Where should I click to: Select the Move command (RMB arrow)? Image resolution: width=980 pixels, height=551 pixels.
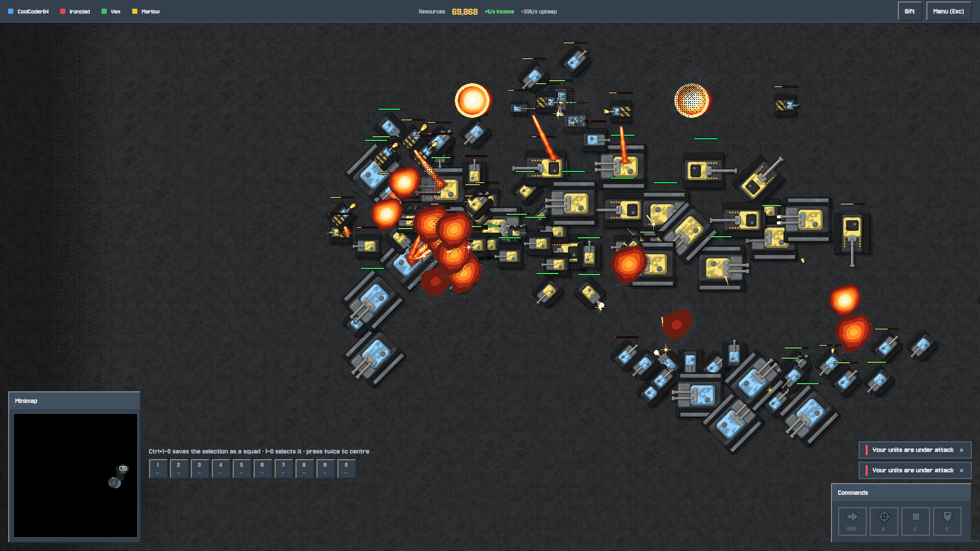pyautogui.click(x=852, y=521)
